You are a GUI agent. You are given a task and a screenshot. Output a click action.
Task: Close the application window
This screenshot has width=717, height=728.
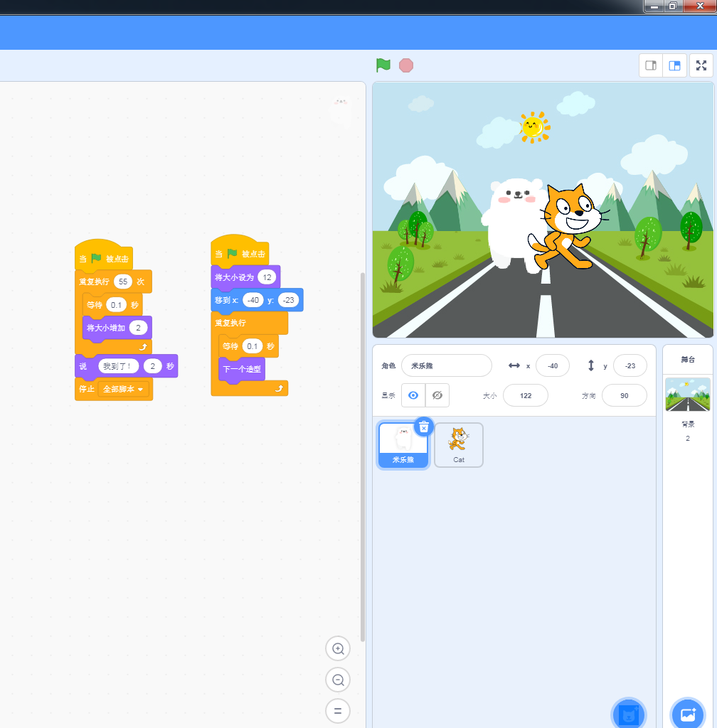coord(700,6)
